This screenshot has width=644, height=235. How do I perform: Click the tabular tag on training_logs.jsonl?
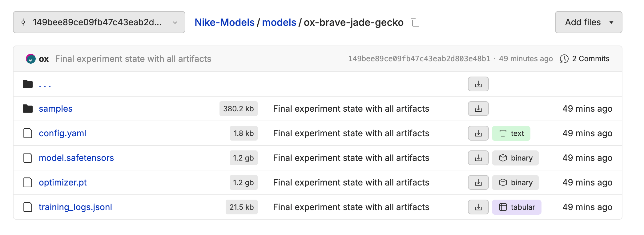point(517,207)
